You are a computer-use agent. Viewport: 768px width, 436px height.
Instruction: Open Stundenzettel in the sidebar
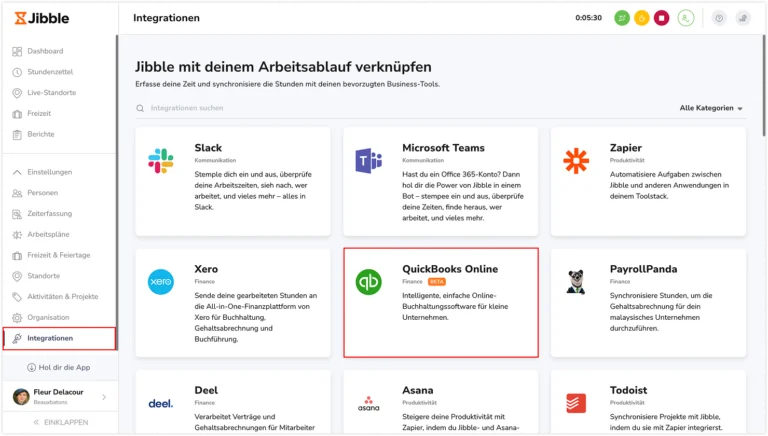(50, 72)
